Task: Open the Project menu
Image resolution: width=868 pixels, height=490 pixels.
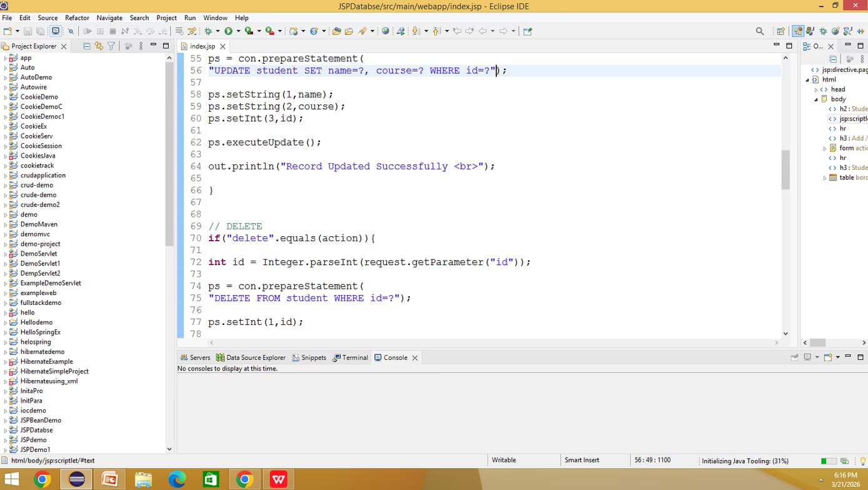Action: point(166,17)
